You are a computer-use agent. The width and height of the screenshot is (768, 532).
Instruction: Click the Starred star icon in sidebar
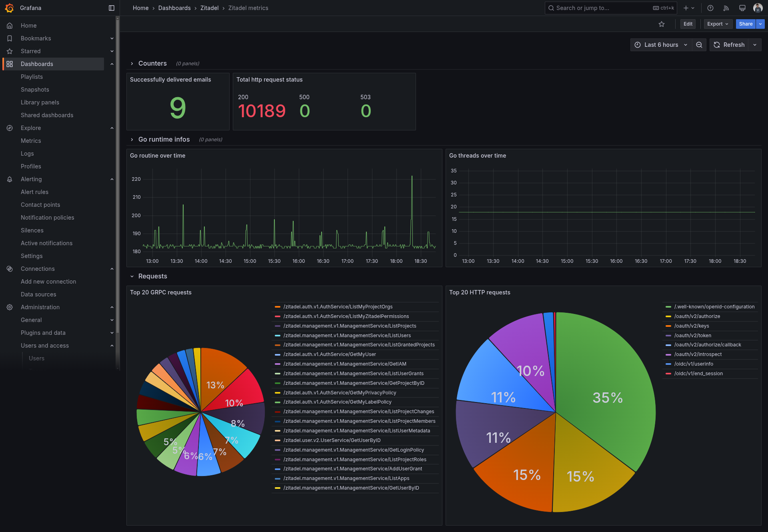(10, 51)
